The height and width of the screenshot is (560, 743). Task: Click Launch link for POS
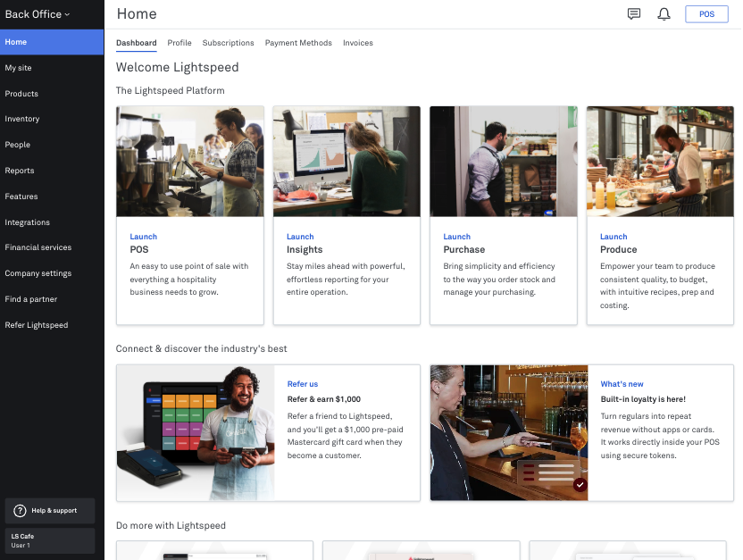click(x=143, y=237)
